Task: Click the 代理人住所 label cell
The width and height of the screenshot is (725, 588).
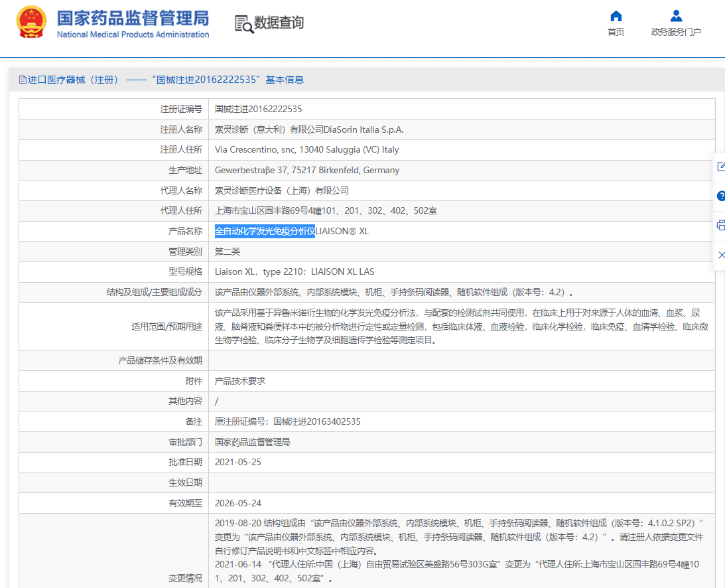Action: pyautogui.click(x=113, y=211)
